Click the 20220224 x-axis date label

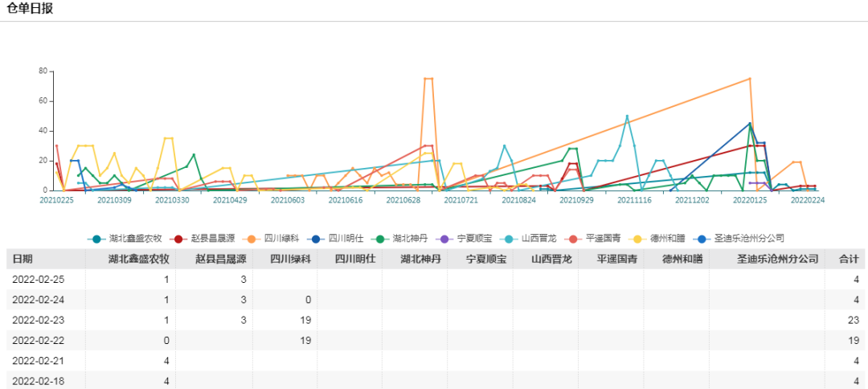(807, 201)
